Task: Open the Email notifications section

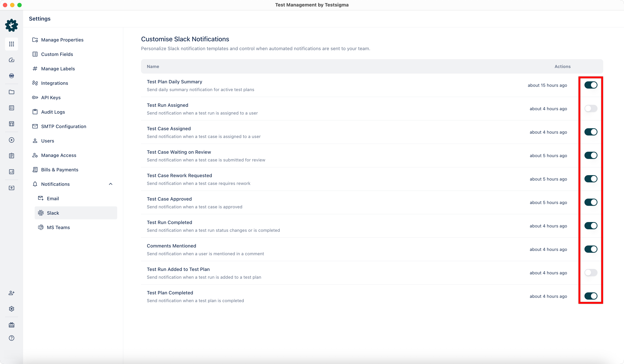Action: [53, 198]
